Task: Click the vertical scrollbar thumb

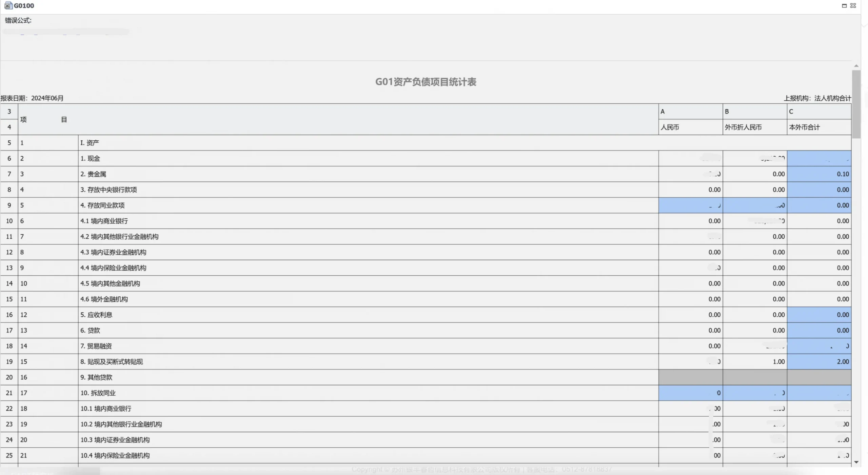Action: (x=856, y=104)
